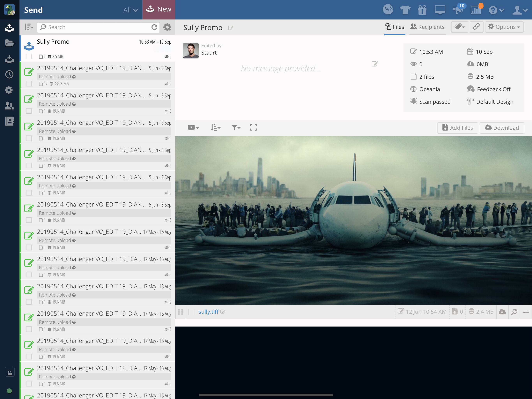The image size is (532, 399).
Task: Open the Receive inbox sidebar icon
Action: pyautogui.click(x=9, y=59)
